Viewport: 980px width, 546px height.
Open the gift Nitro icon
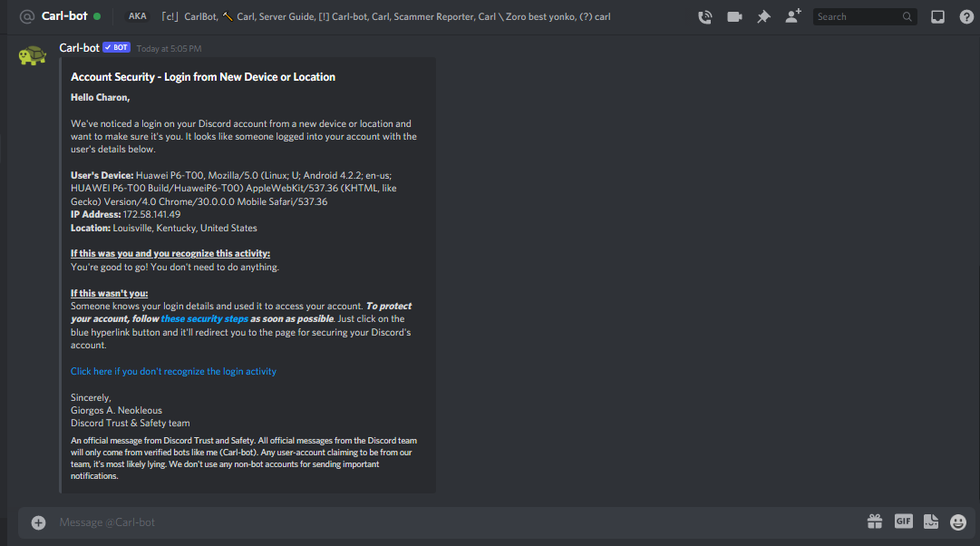874,522
